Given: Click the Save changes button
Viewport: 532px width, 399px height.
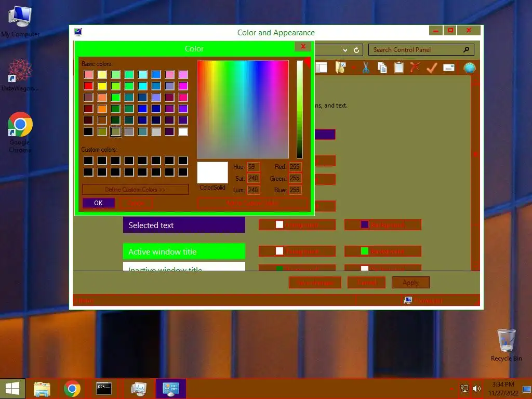Looking at the screenshot, I should coord(315,282).
